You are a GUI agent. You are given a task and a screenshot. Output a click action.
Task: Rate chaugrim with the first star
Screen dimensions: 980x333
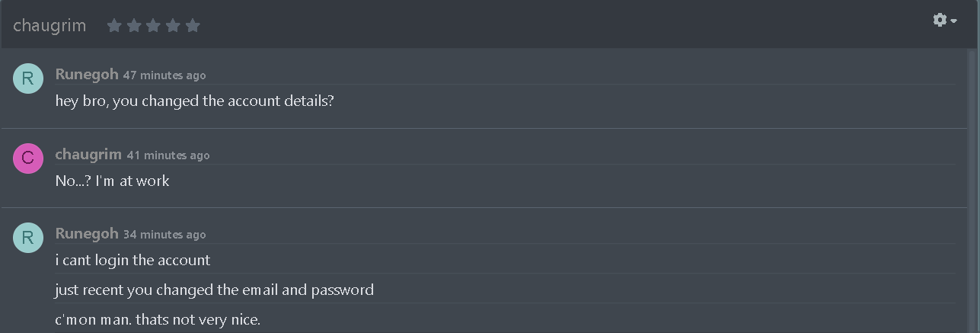114,26
